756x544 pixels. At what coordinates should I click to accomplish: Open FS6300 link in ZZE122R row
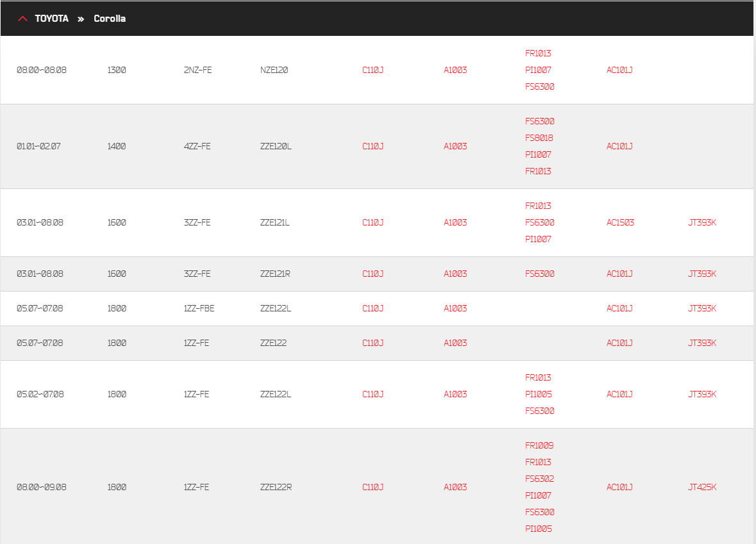(x=539, y=512)
